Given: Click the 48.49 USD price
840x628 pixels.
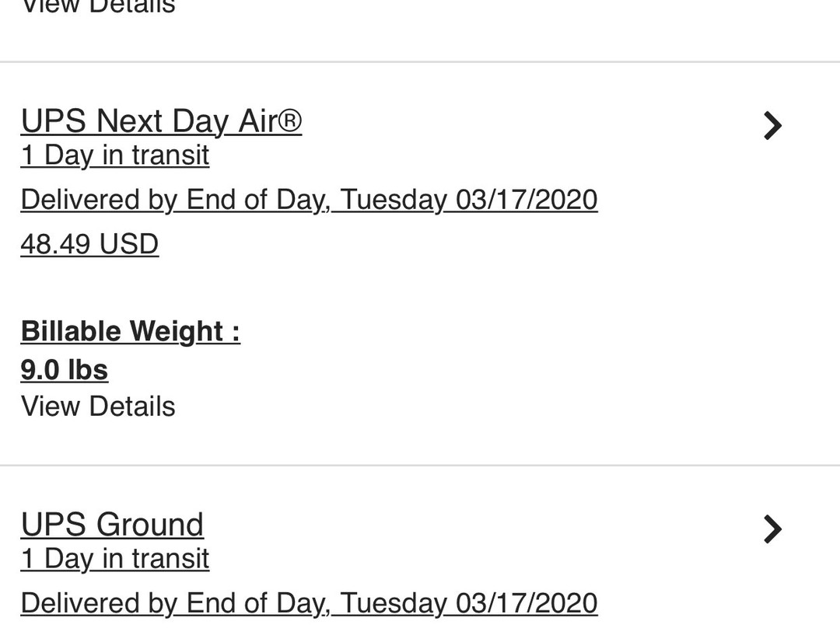Looking at the screenshot, I should [x=89, y=244].
